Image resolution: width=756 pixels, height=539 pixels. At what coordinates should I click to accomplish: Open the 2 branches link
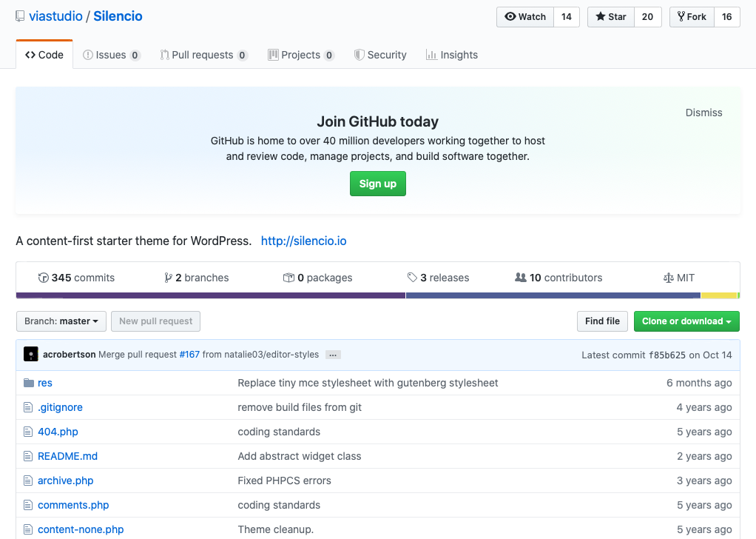[197, 278]
